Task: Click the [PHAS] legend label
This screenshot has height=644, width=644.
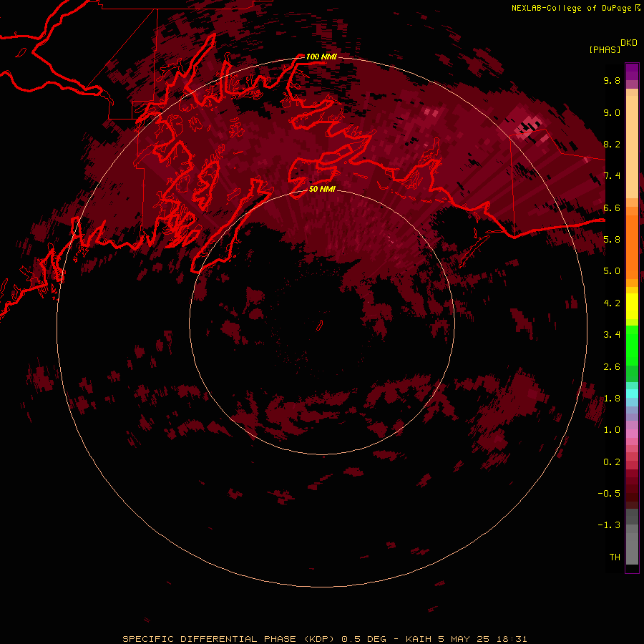Action: [x=605, y=50]
